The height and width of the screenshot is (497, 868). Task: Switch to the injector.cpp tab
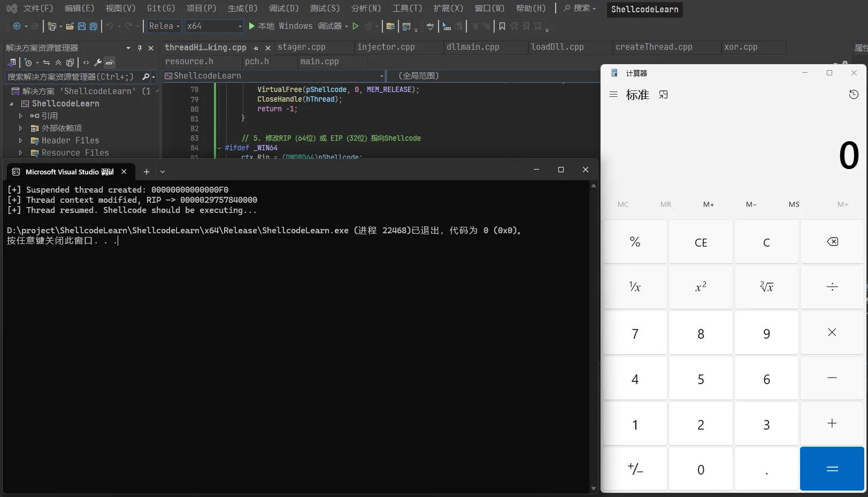coord(386,47)
